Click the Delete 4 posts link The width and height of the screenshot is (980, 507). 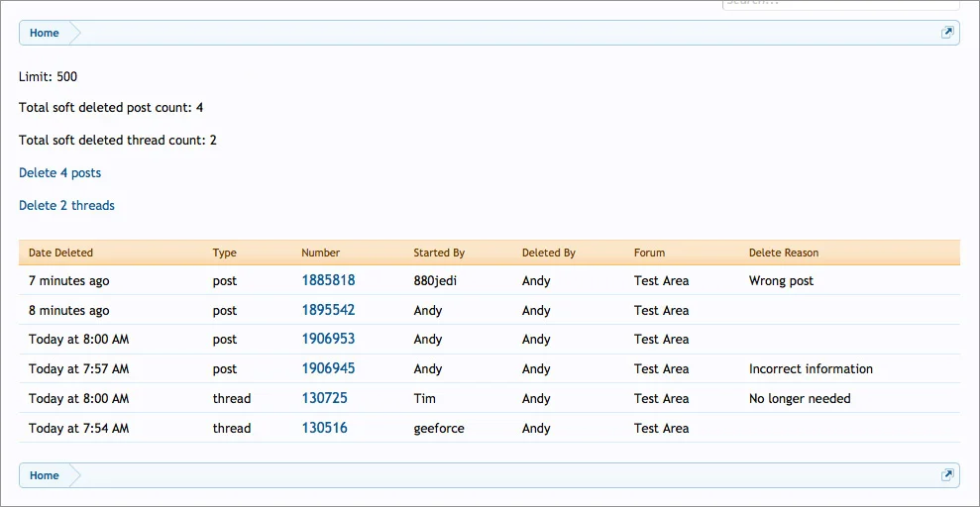tap(60, 173)
